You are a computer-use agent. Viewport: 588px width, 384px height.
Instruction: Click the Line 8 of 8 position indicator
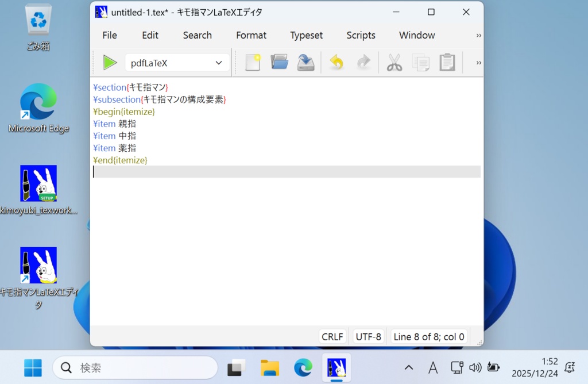(x=429, y=336)
